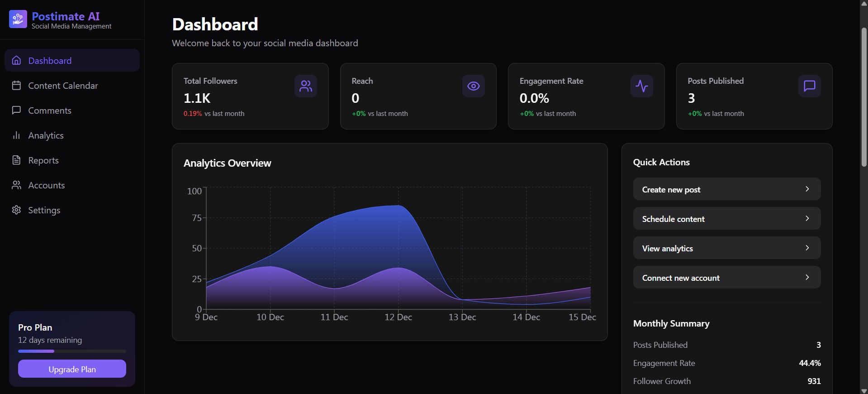The image size is (868, 394).
Task: Click the Posts Published chat bubble icon
Action: [809, 86]
